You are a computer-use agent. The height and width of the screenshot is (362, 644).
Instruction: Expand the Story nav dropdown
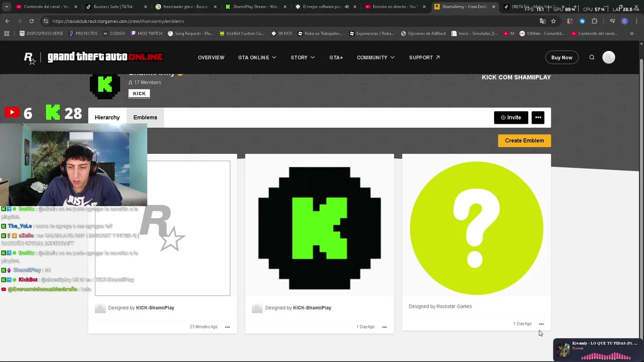pyautogui.click(x=302, y=57)
